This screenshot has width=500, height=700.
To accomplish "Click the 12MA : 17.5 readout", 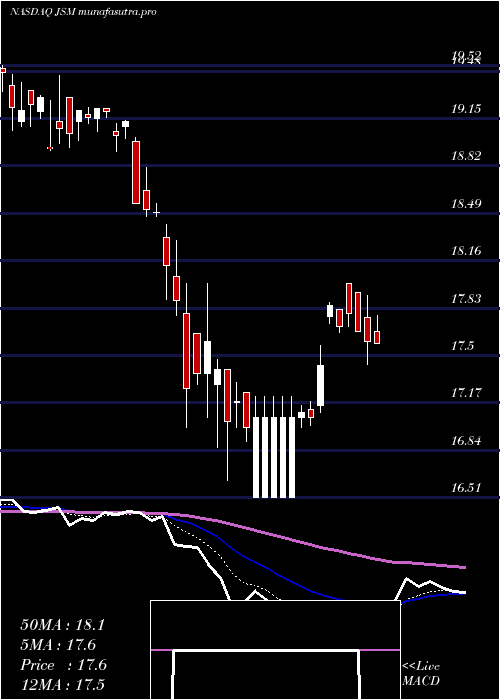I will pos(62,685).
